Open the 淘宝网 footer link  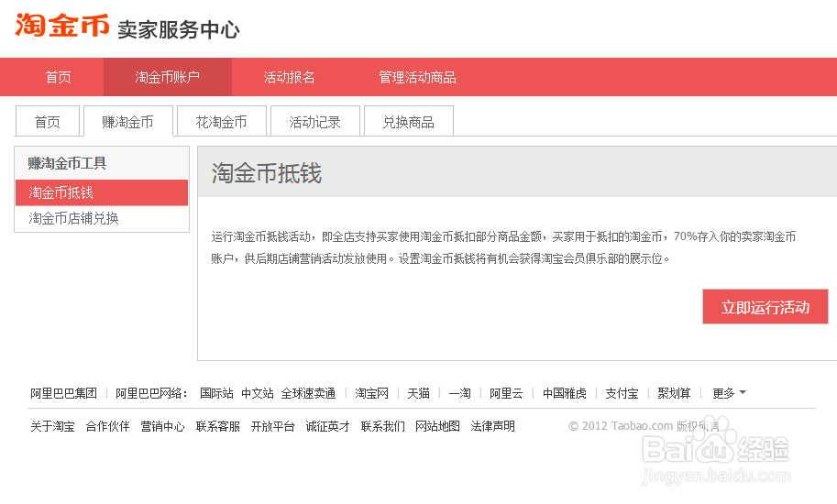pos(371,394)
